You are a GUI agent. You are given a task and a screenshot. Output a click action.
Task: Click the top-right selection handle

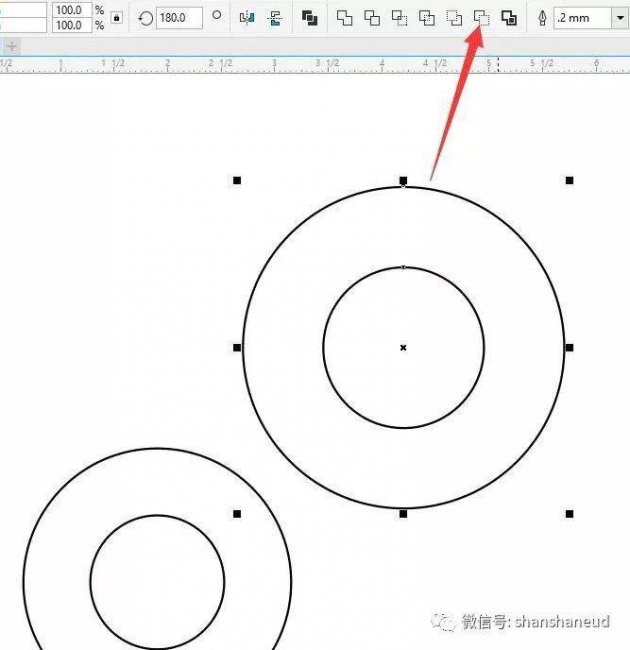[569, 180]
